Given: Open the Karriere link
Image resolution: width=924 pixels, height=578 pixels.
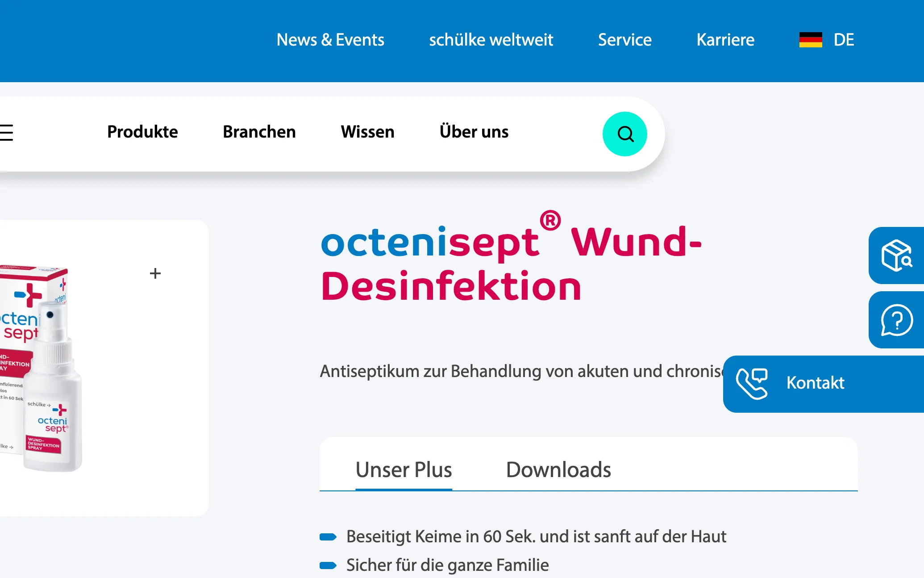Looking at the screenshot, I should [x=725, y=40].
